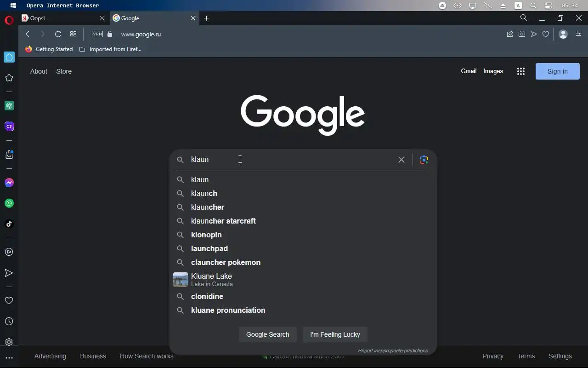
Task: Click the Opera logo menu icon
Action: click(9, 20)
